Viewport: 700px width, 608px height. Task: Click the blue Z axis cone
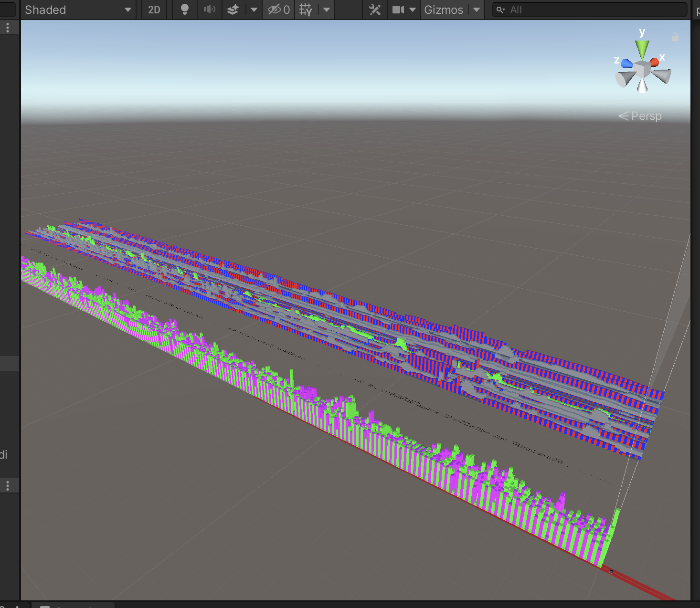[x=626, y=63]
